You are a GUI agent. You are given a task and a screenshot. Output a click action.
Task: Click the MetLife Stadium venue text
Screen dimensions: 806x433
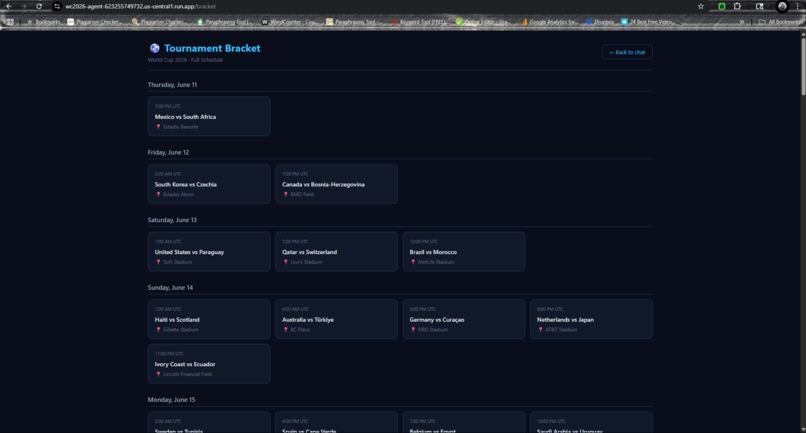[436, 262]
